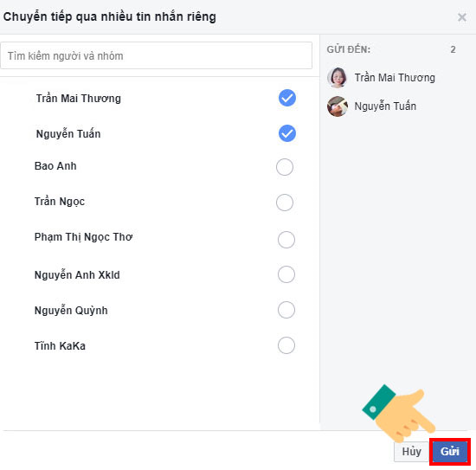Image resolution: width=476 pixels, height=470 pixels.
Task: Open Nguyễn Tuấn's avatar in recipients
Action: (337, 106)
